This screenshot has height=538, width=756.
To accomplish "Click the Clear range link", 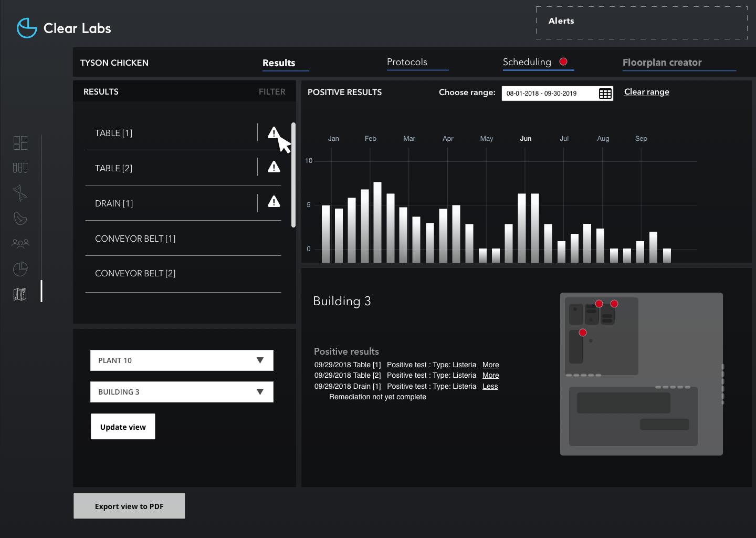I will click(647, 92).
